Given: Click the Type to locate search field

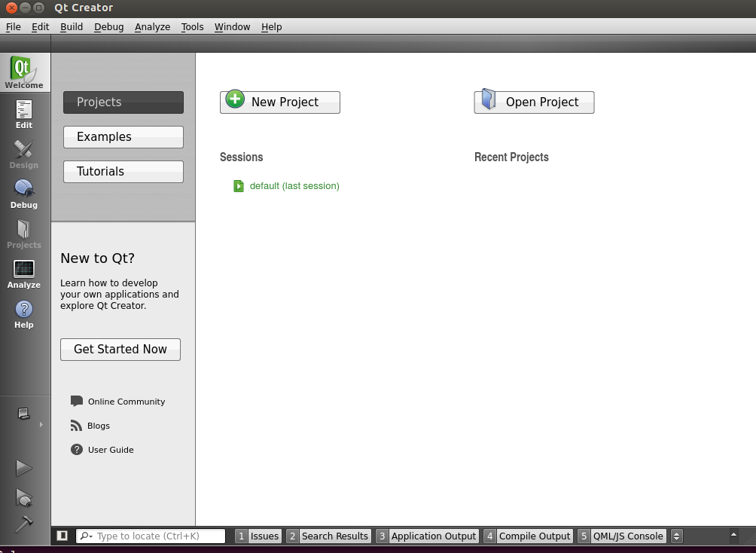Looking at the screenshot, I should click(151, 536).
